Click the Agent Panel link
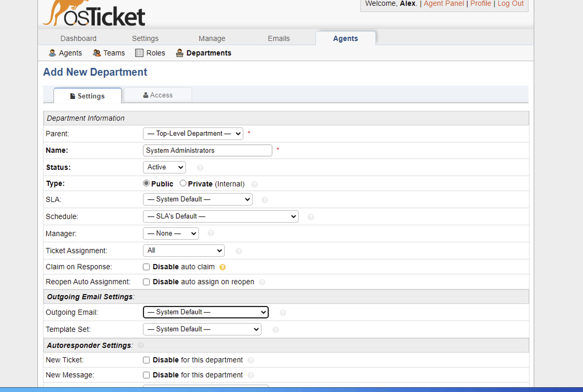Image resolution: width=583 pixels, height=392 pixels. click(x=443, y=4)
